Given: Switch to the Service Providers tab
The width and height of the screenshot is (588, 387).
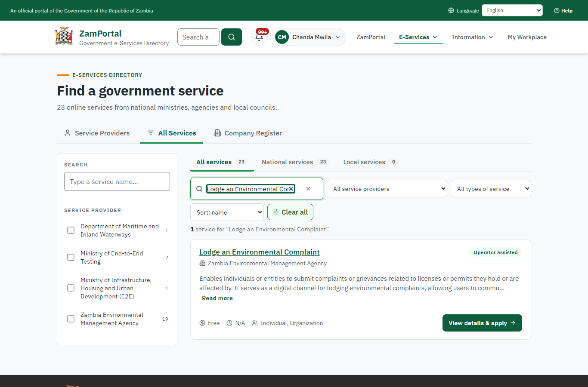Looking at the screenshot, I should coord(97,133).
